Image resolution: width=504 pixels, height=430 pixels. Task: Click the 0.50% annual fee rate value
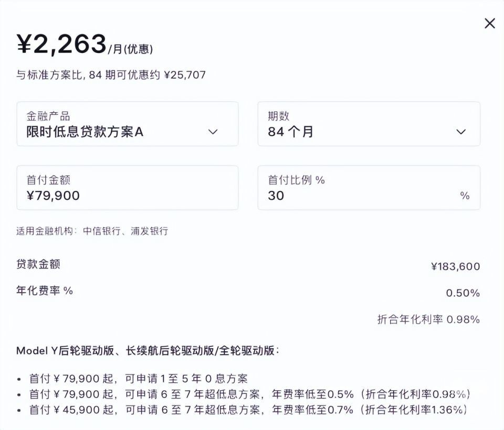[x=463, y=293]
